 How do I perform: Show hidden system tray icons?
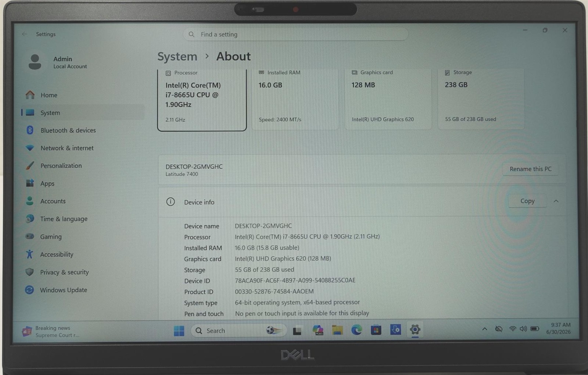[485, 329]
